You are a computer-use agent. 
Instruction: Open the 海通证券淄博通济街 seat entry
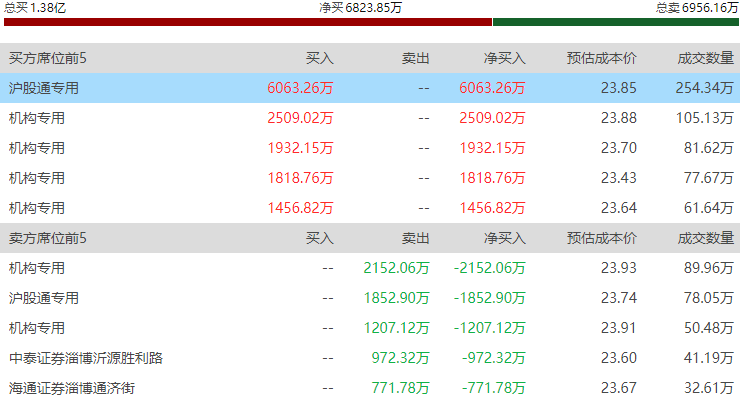pos(72,388)
